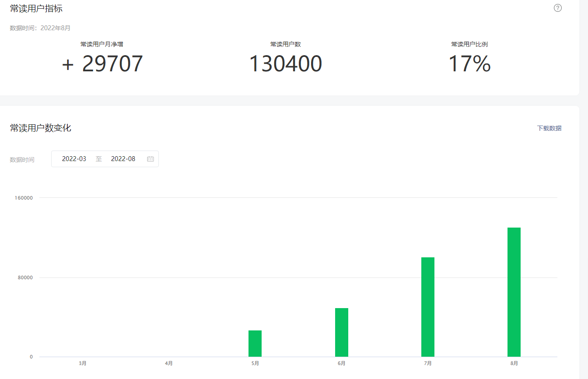Click the 3月 x-axis label
588x379 pixels.
(83, 363)
